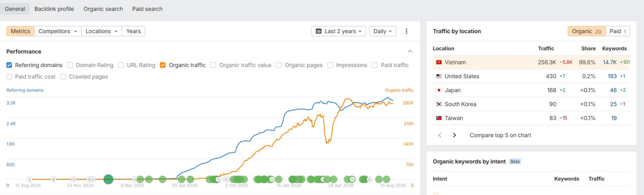Click the United States flag icon

[439, 76]
